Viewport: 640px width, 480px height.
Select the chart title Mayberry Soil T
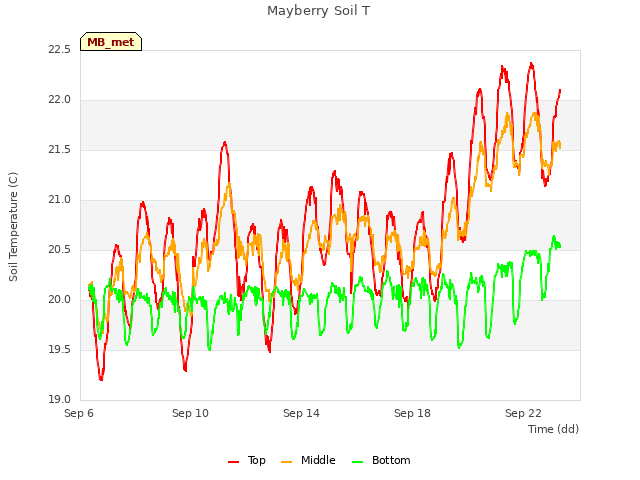pyautogui.click(x=318, y=11)
